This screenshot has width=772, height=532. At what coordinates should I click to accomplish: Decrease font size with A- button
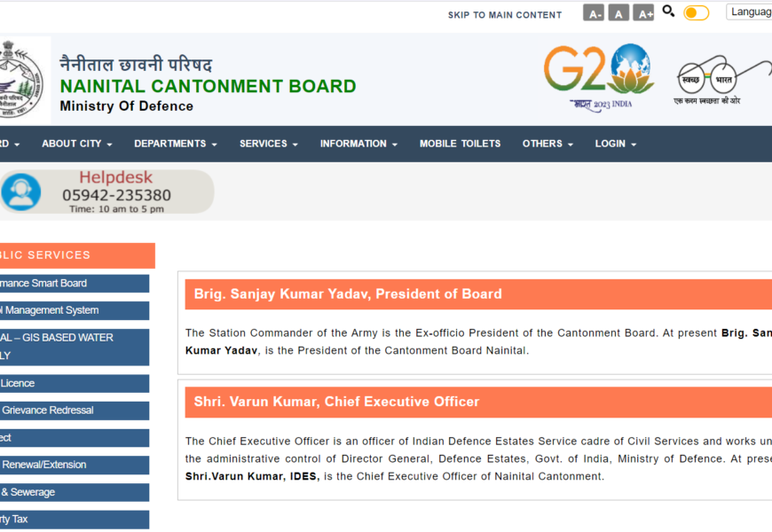594,12
